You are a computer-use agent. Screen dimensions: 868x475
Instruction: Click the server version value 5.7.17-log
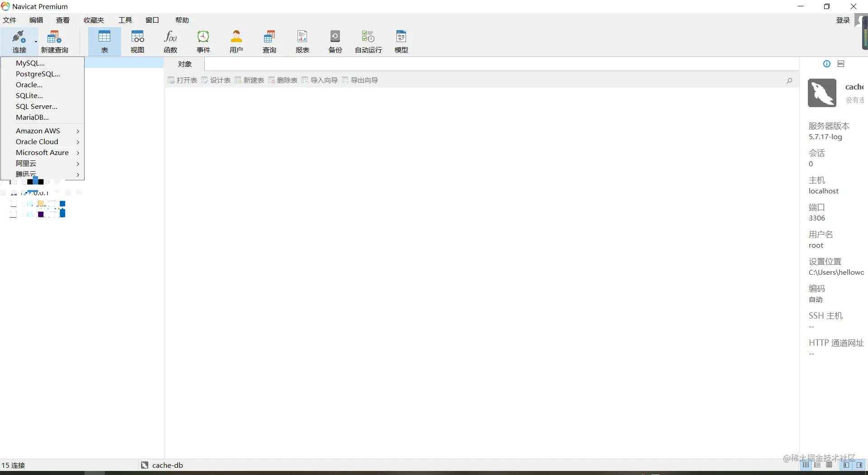click(x=826, y=137)
